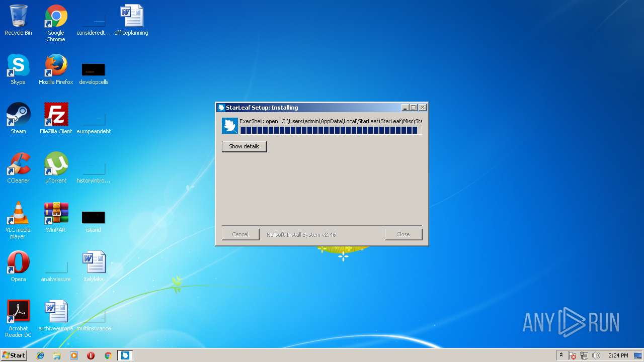Viewport: 644px width, 362px height.
Task: Open Windows Explorer from the taskbar
Action: pos(57,355)
